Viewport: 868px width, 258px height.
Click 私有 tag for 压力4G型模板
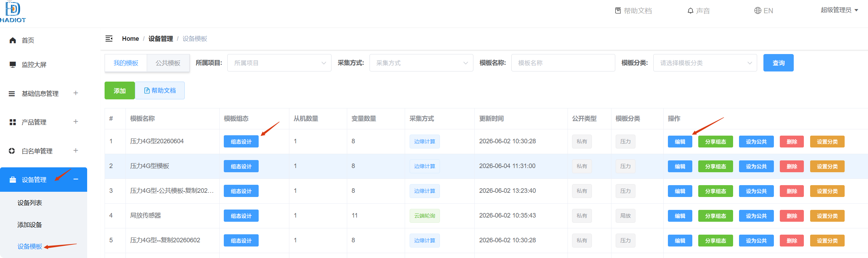click(x=582, y=166)
